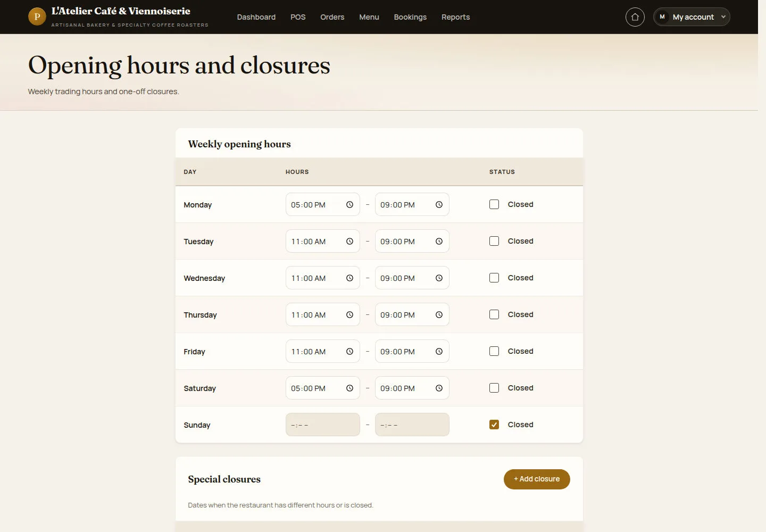Click the Add closure button

click(x=537, y=479)
